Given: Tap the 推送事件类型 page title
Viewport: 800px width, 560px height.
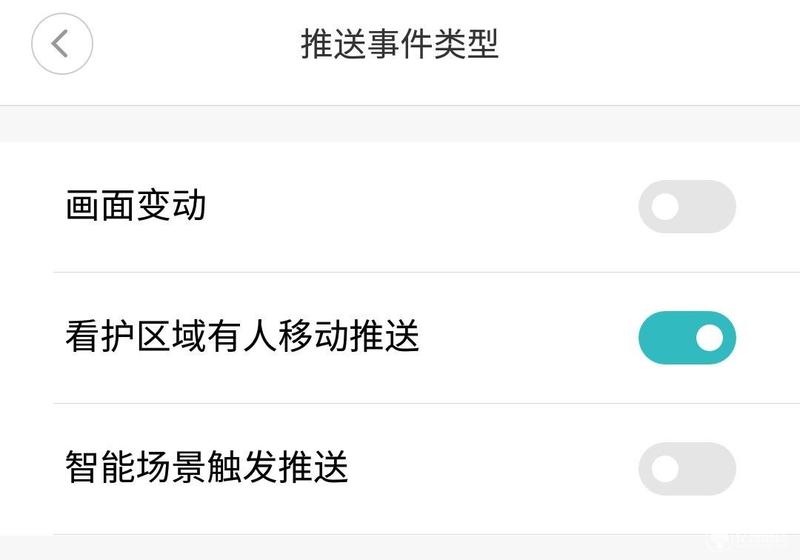Looking at the screenshot, I should tap(399, 44).
